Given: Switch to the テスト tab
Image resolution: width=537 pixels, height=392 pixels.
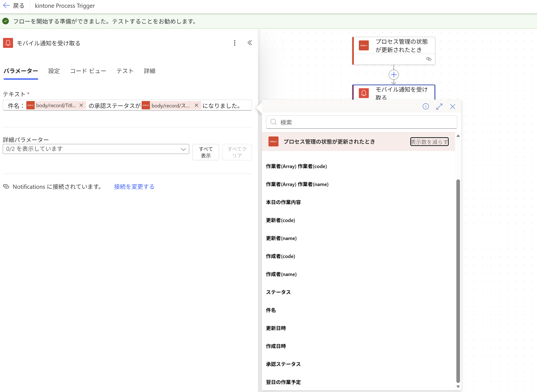Looking at the screenshot, I should coord(125,71).
